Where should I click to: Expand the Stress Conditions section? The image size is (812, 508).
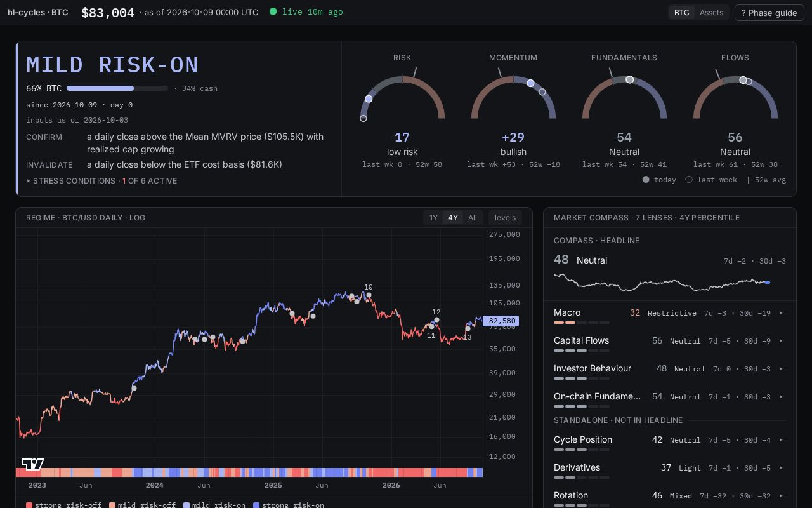[101, 181]
